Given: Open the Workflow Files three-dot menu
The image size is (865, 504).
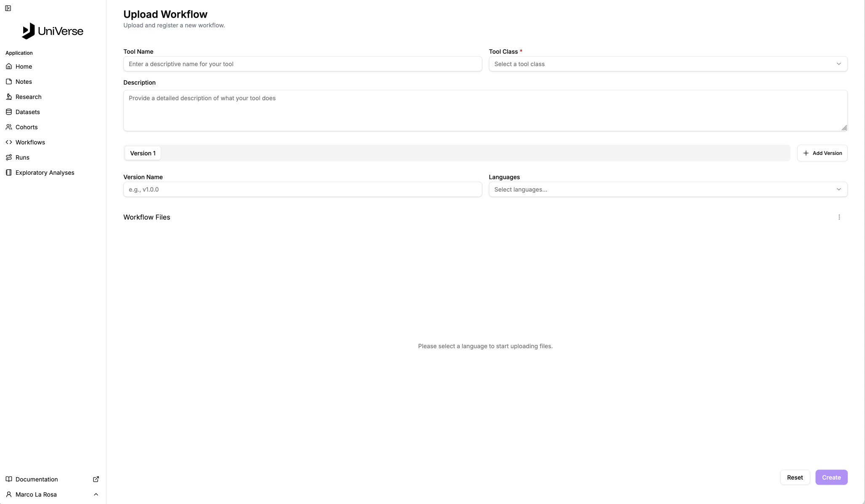Looking at the screenshot, I should pyautogui.click(x=839, y=217).
